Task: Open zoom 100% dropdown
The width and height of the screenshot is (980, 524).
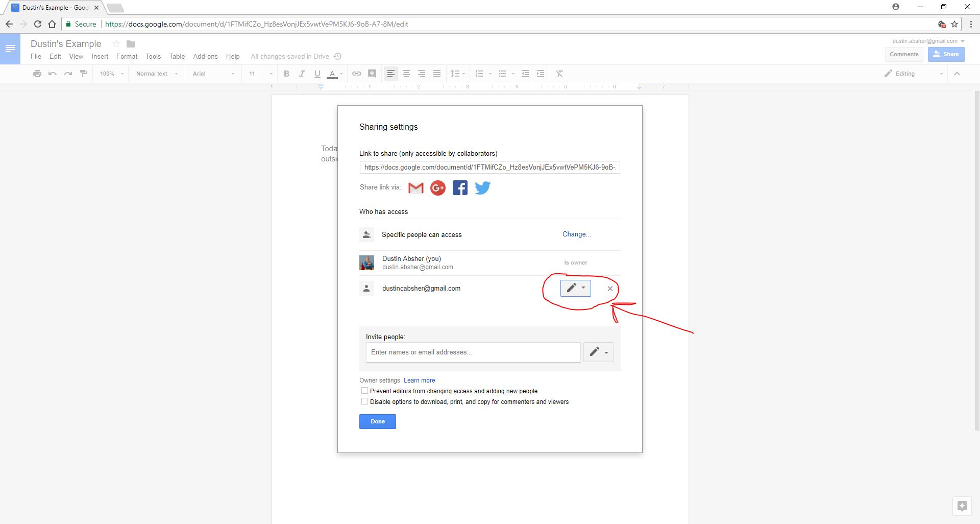Action: pyautogui.click(x=112, y=74)
